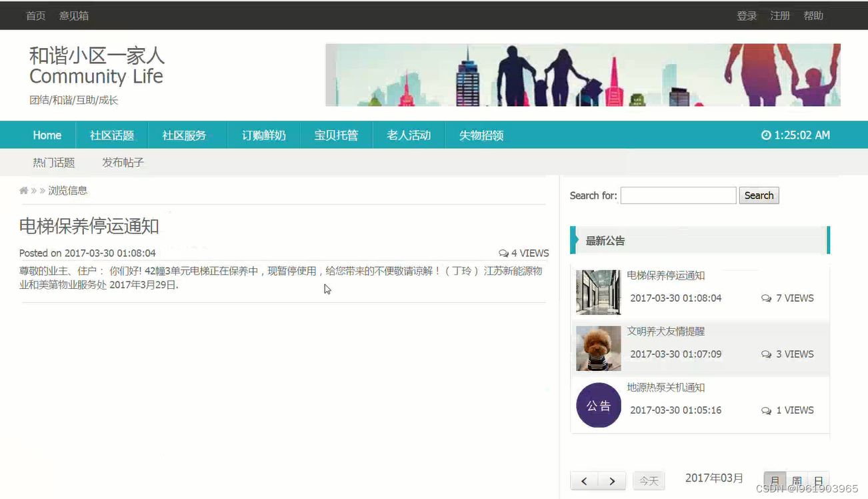This screenshot has height=499, width=868.
Task: Open the 失物招领 menu item
Action: click(481, 135)
